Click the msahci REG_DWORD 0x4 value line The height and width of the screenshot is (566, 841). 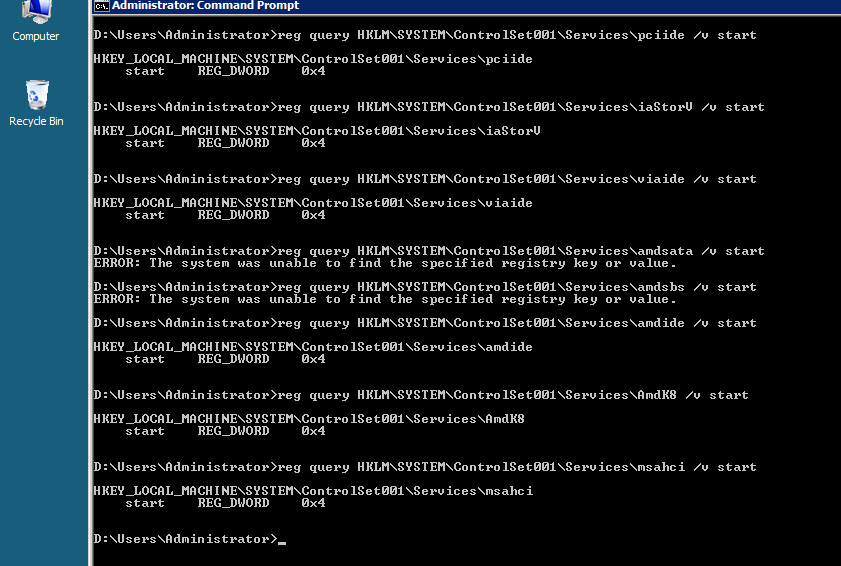click(225, 503)
